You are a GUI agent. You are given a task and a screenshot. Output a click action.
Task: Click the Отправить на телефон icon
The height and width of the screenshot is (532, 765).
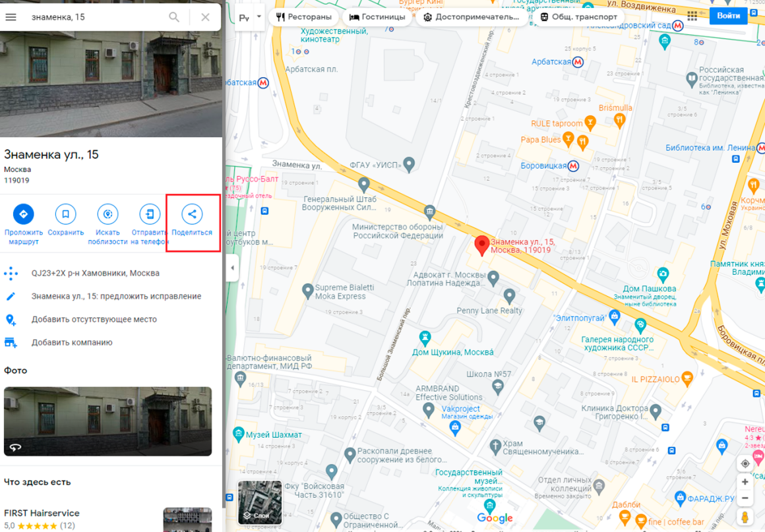[x=149, y=214]
